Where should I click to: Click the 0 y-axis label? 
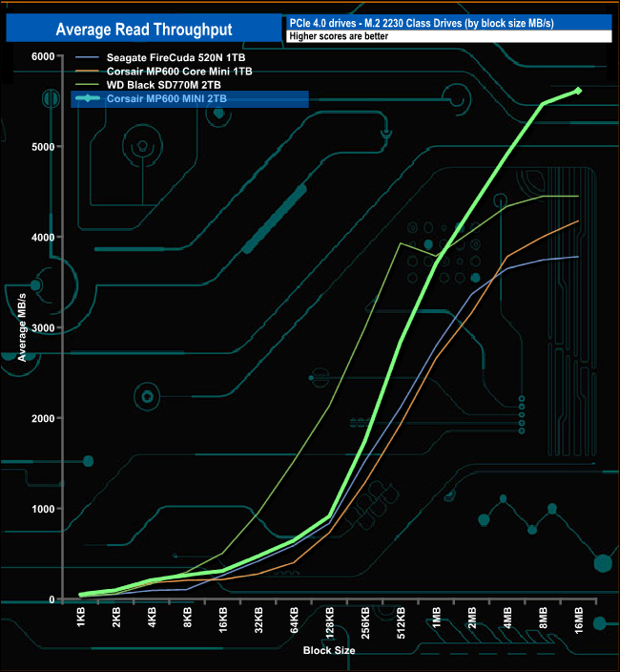coord(52,600)
